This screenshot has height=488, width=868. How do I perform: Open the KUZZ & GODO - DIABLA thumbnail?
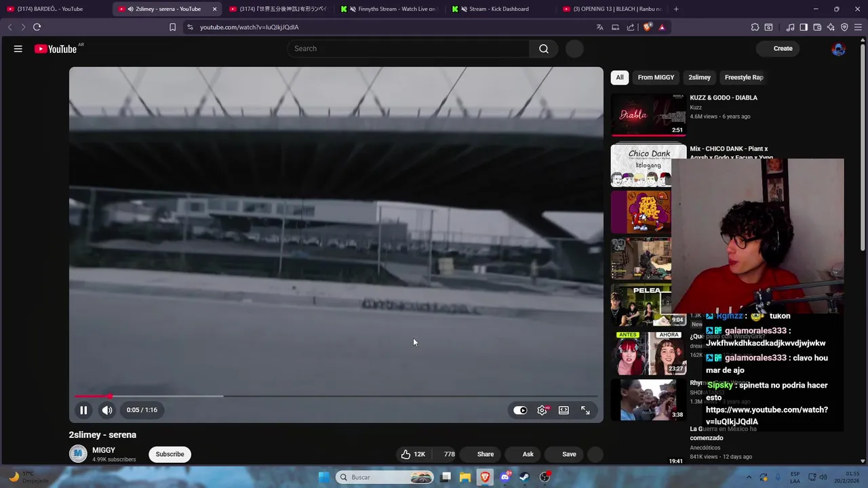point(648,115)
